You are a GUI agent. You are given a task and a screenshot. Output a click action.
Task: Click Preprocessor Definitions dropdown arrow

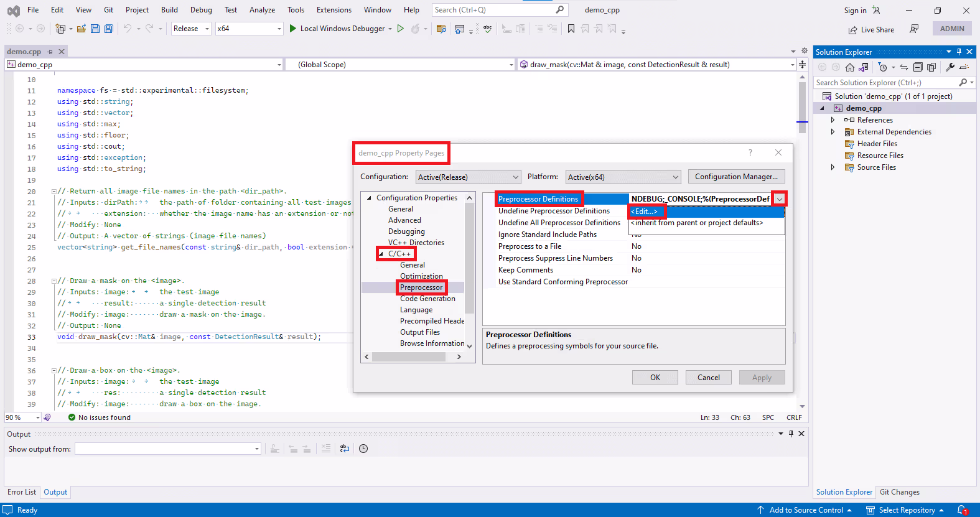(779, 199)
